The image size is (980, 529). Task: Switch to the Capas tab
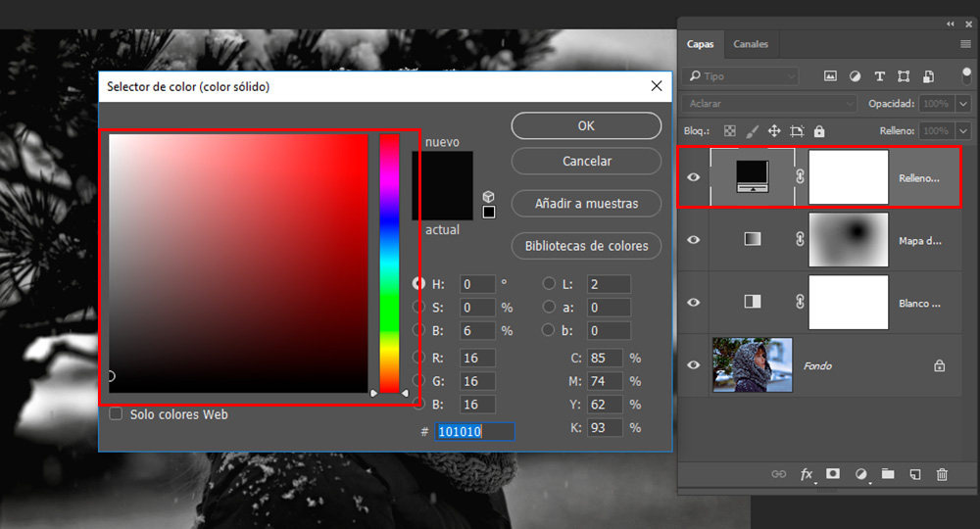tap(700, 44)
